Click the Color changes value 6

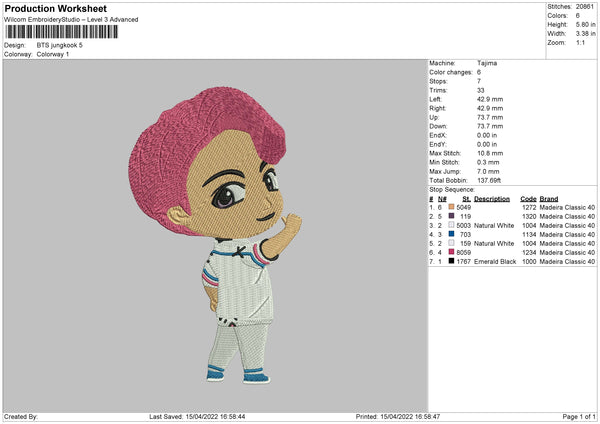[479, 72]
